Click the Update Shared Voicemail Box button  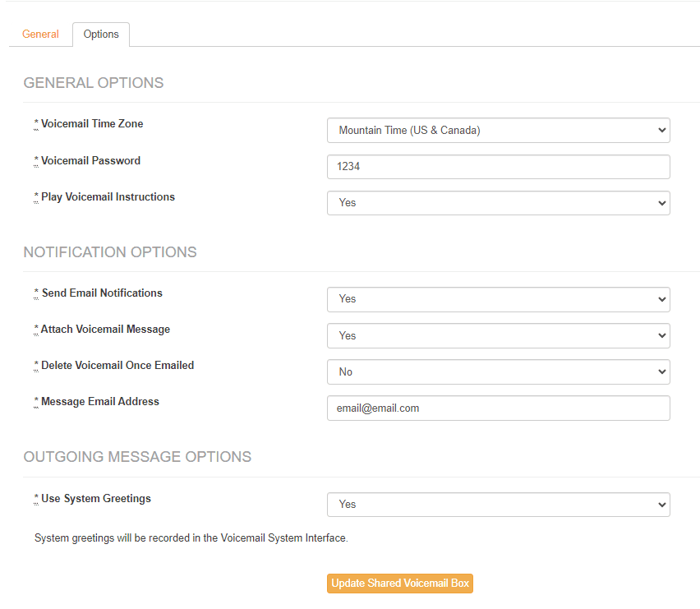coord(399,583)
